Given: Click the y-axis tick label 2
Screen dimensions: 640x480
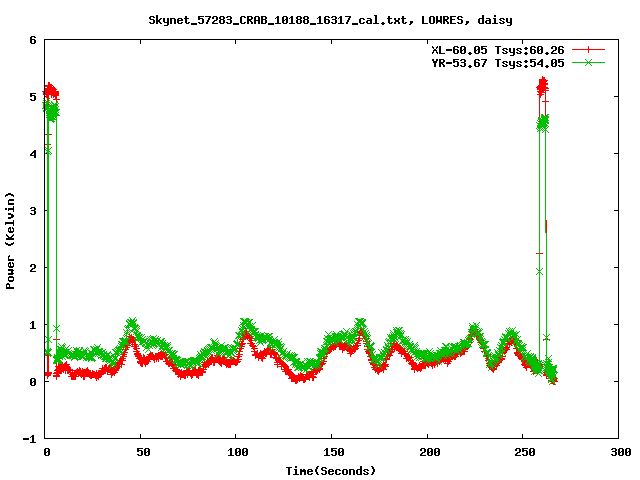Looking at the screenshot, I should (x=33, y=268).
